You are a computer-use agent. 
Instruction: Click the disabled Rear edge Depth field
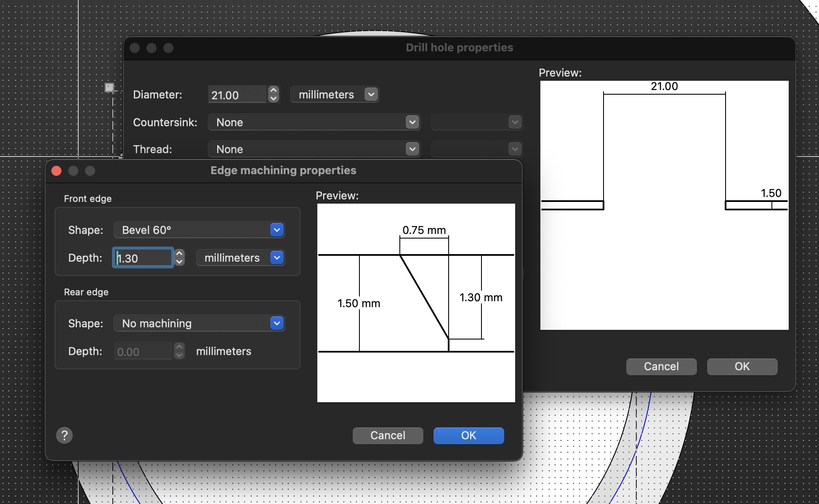pos(143,351)
